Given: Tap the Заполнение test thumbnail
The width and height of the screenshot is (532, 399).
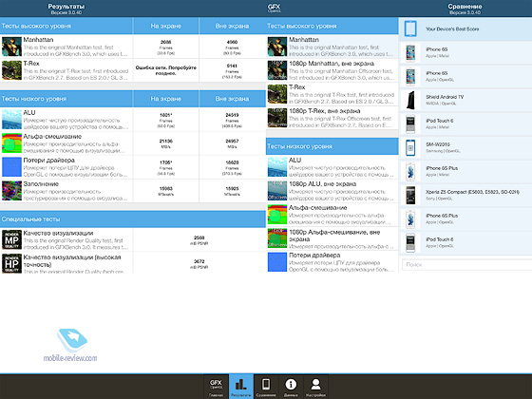Looking at the screenshot, I should (x=11, y=191).
